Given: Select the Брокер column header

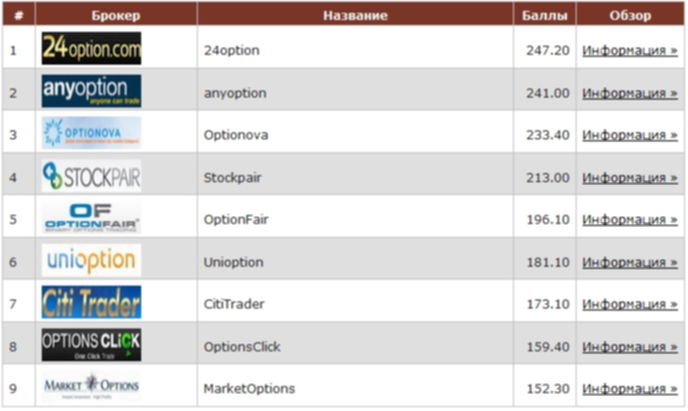Looking at the screenshot, I should tap(116, 15).
